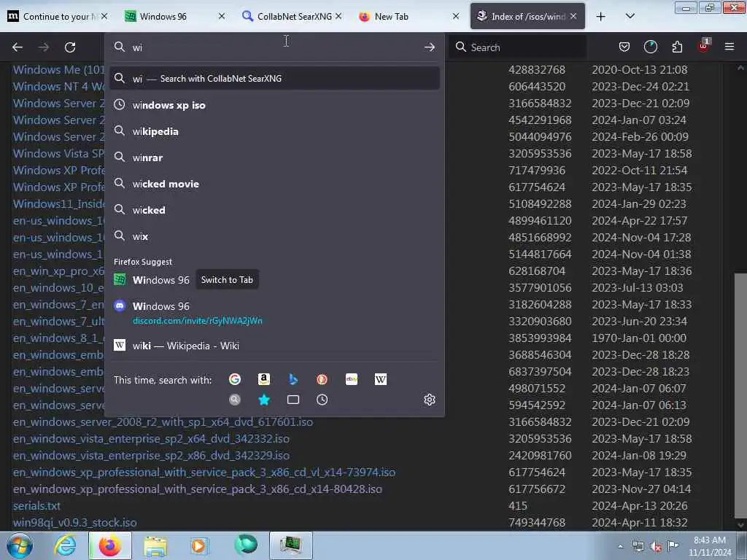747x560 pixels.
Task: Open en_windows_vista_enterprise_sp2_x86_dvd_342329.iso link
Action: (151, 455)
